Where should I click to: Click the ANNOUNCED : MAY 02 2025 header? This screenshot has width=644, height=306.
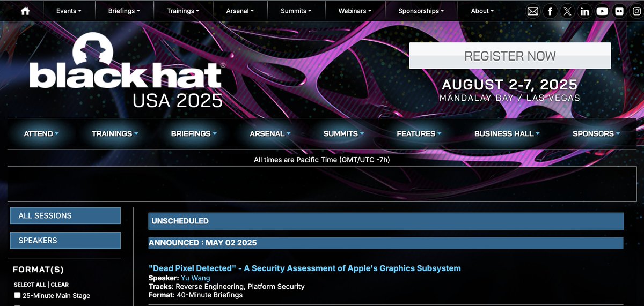coord(386,243)
